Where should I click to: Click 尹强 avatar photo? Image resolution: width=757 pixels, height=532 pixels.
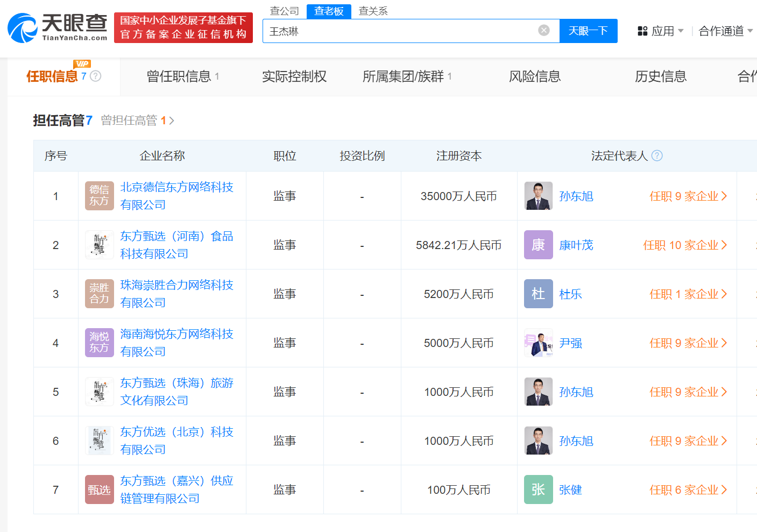539,343
